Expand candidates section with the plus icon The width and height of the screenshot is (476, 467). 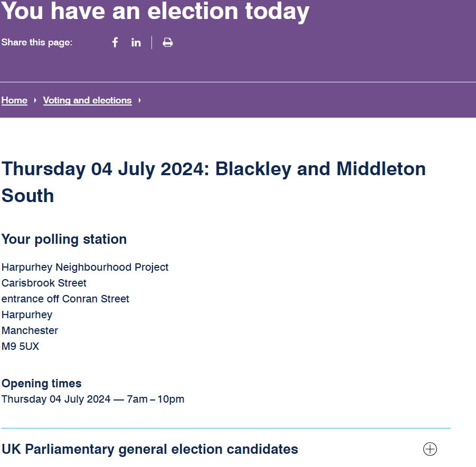430,449
